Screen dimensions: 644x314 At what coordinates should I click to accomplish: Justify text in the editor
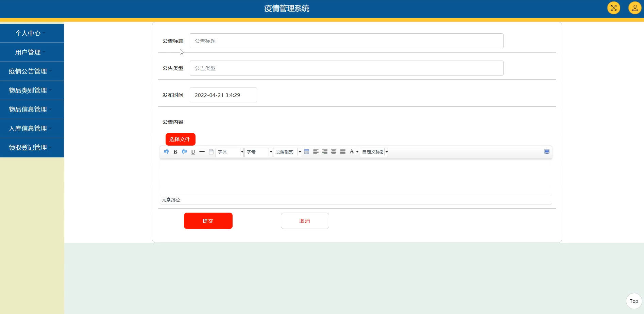pos(343,152)
